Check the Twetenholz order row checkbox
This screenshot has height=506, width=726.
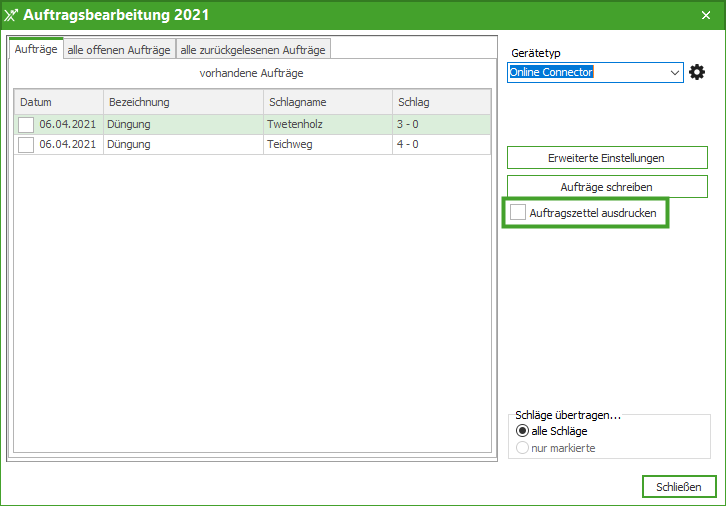pyautogui.click(x=26, y=125)
